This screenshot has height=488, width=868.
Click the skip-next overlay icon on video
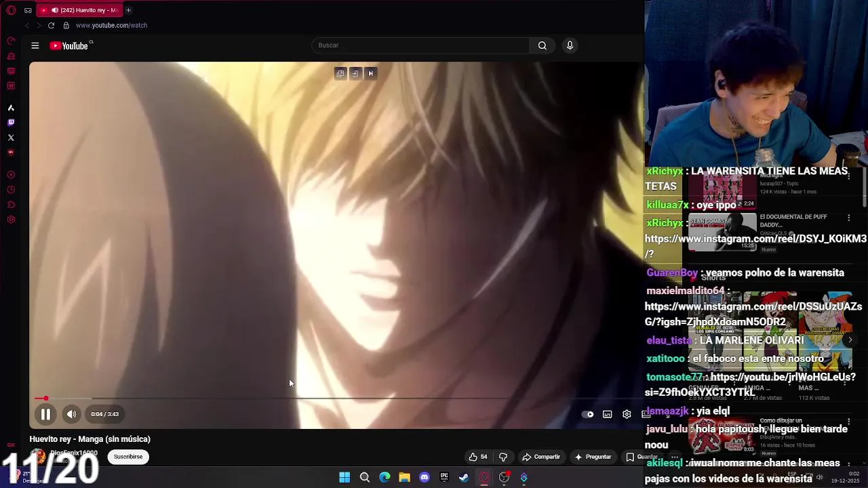click(370, 73)
